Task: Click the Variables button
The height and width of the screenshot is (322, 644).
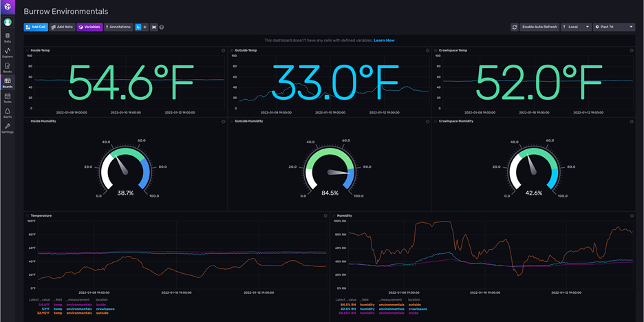Action: coord(89,27)
